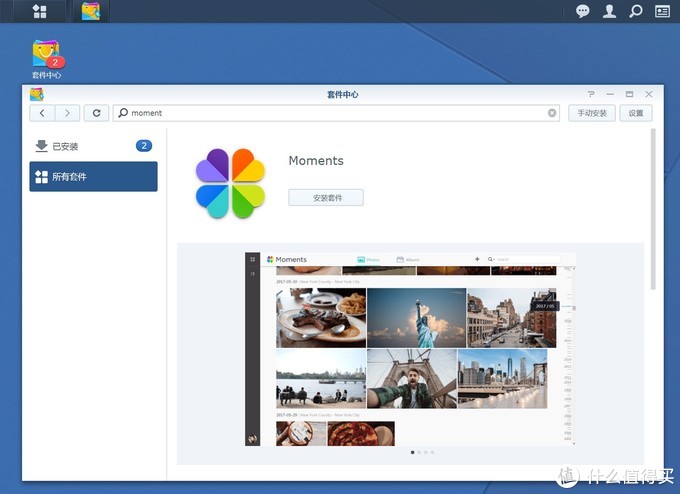Click into the moment search field
The height and width of the screenshot is (494, 680).
[336, 113]
